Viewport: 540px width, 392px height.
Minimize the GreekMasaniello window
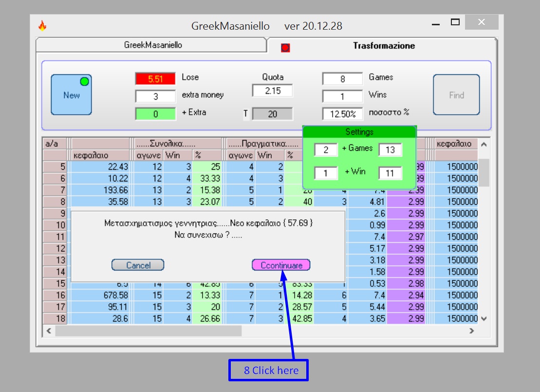[x=436, y=24]
